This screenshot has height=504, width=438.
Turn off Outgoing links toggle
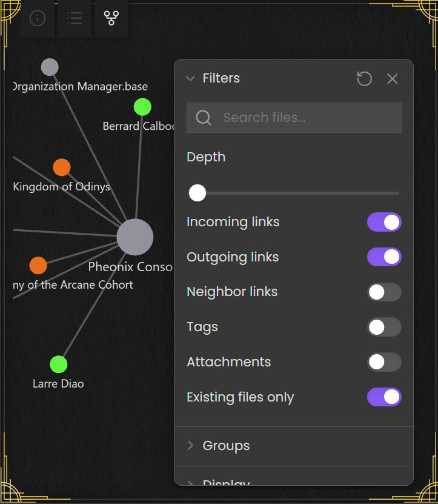coord(384,257)
